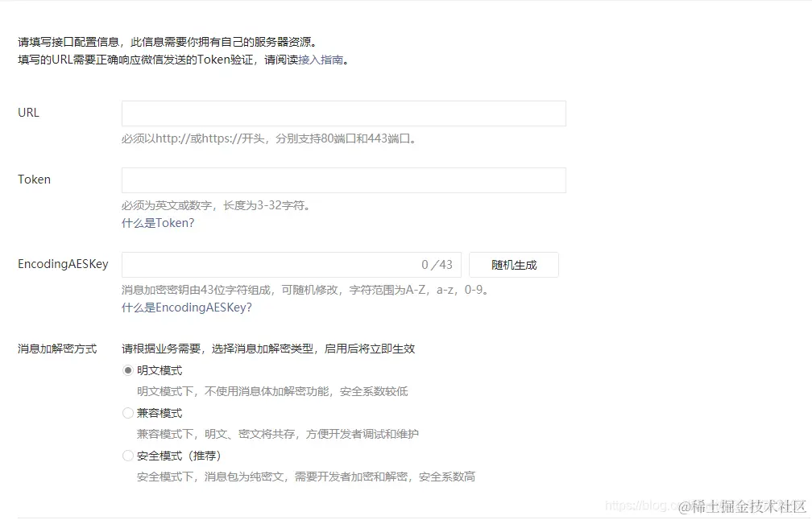812x520 pixels.
Task: Click the hint about 80端口 and 443端口
Action: (x=269, y=138)
